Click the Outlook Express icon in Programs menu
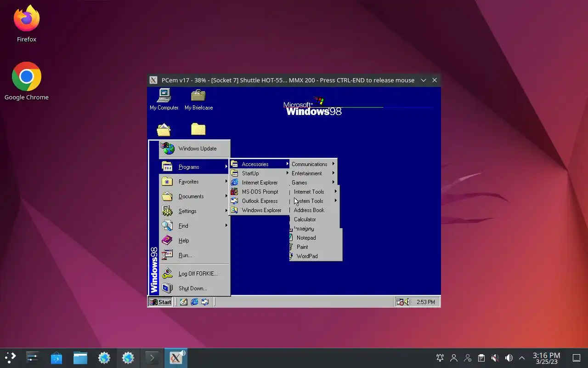Screen dimensions: 588x368 (x=235, y=201)
